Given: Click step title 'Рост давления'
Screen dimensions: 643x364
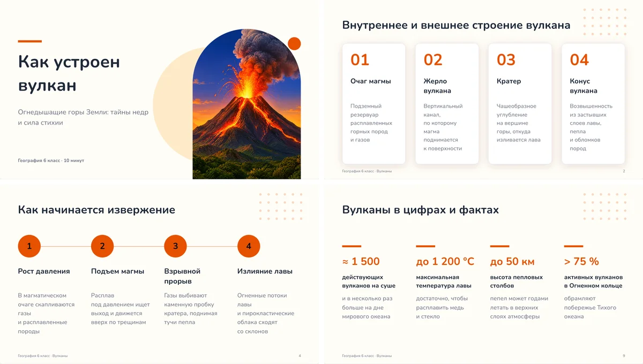Looking at the screenshot, I should pos(44,271).
